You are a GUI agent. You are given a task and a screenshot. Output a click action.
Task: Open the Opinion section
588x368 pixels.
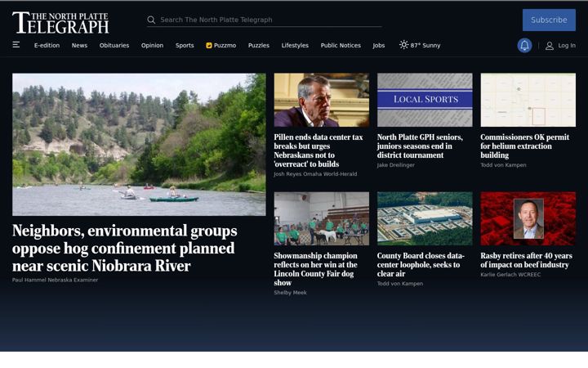(152, 46)
